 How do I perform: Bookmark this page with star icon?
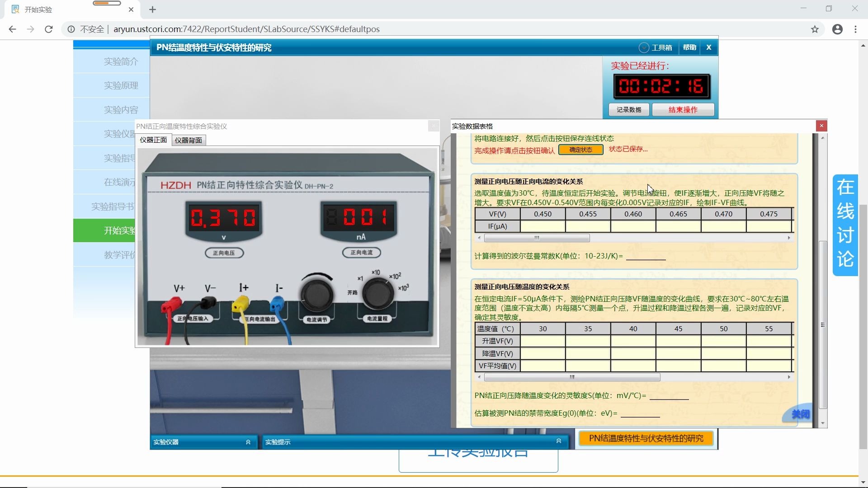pyautogui.click(x=815, y=29)
